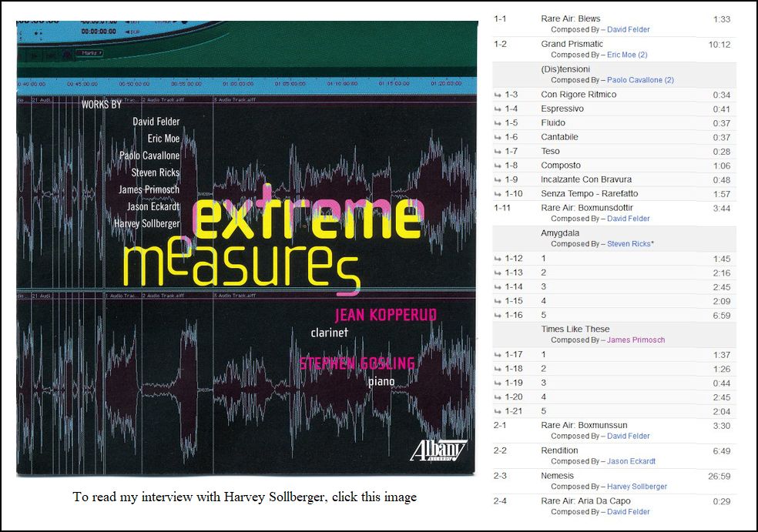Click track number 2-3
Image resolution: width=758 pixels, height=532 pixels.
pyautogui.click(x=500, y=476)
